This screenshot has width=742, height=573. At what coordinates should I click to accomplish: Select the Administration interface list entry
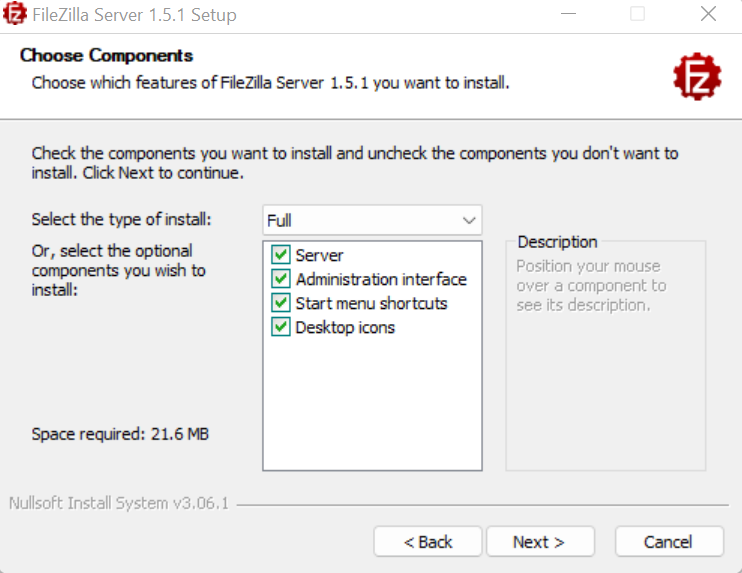pos(381,279)
